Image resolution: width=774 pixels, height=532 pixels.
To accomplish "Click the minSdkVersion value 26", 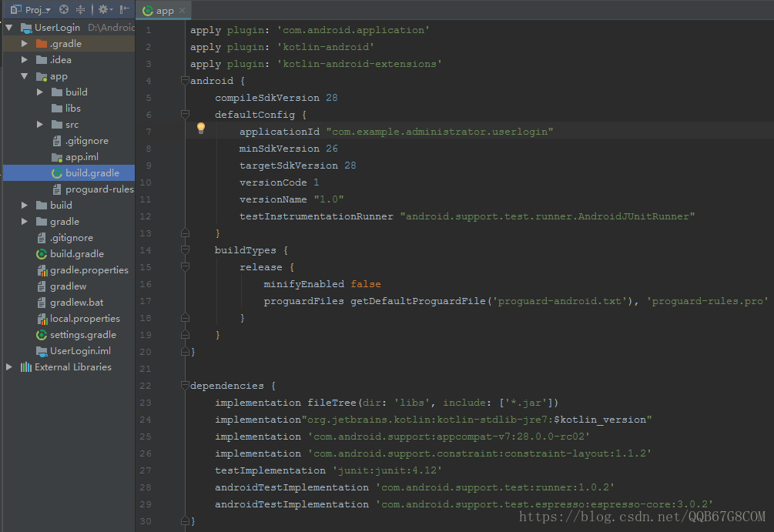I will click(332, 149).
